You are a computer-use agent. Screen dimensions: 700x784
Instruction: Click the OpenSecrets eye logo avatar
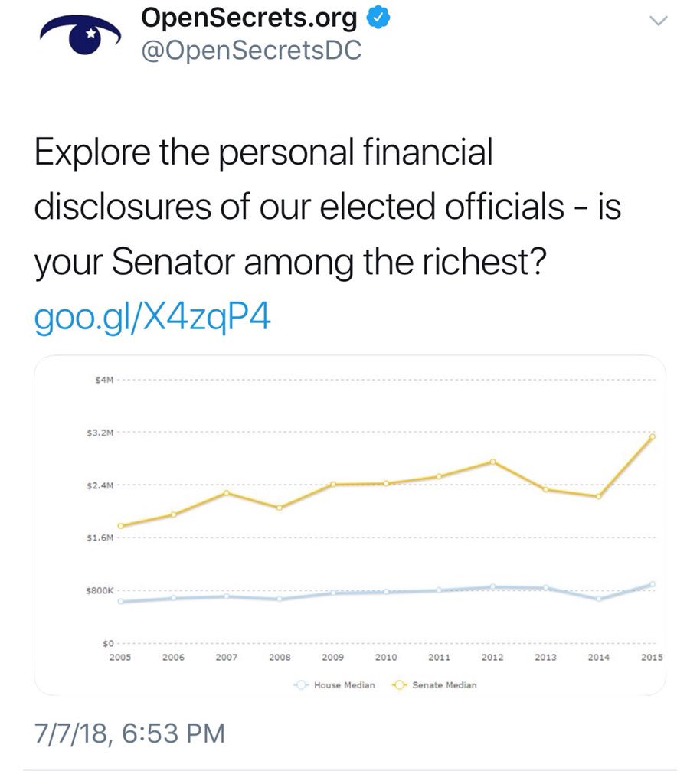[x=81, y=38]
